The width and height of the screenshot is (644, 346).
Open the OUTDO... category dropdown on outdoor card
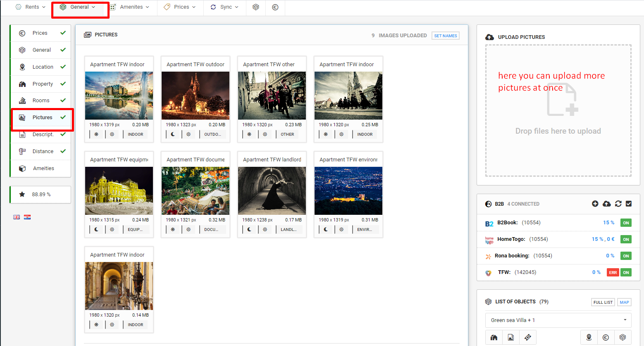pos(213,134)
